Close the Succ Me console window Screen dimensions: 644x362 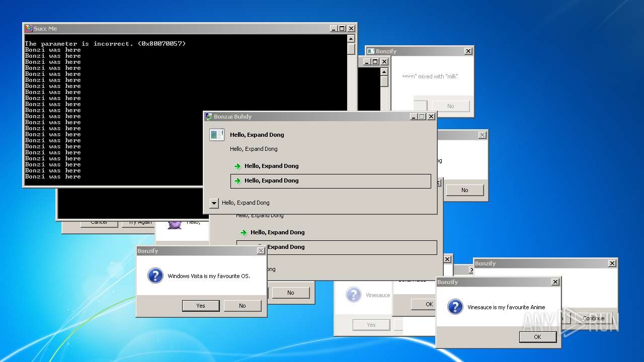pos(351,29)
